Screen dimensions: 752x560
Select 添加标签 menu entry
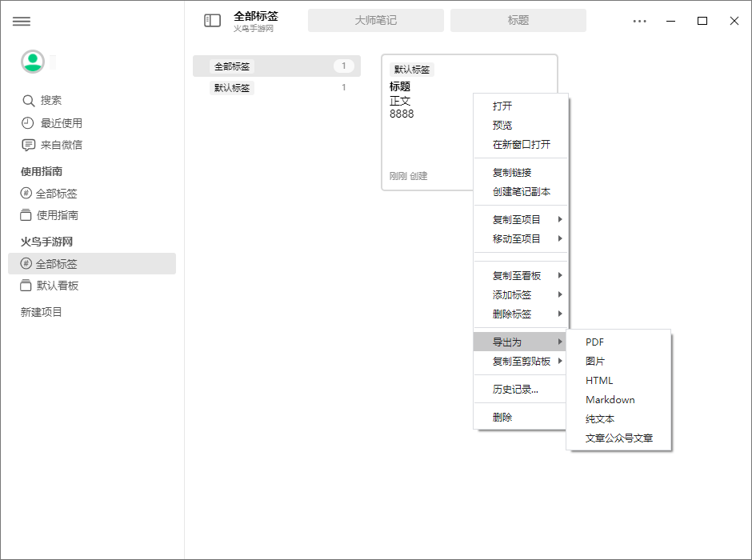(x=520, y=295)
